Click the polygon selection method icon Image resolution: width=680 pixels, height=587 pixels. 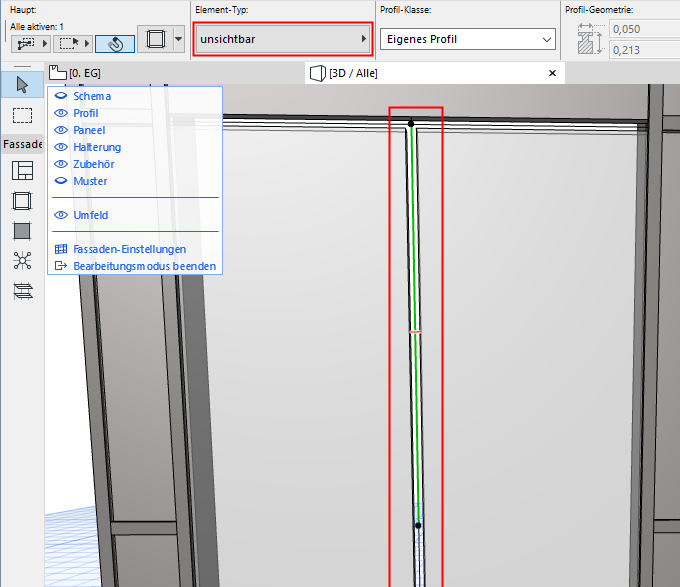[x=26, y=44]
